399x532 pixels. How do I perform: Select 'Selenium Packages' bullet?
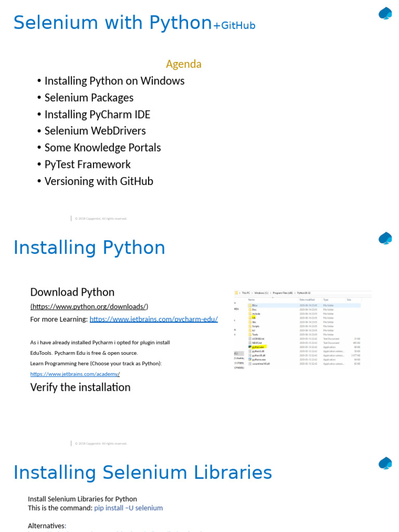(x=89, y=98)
